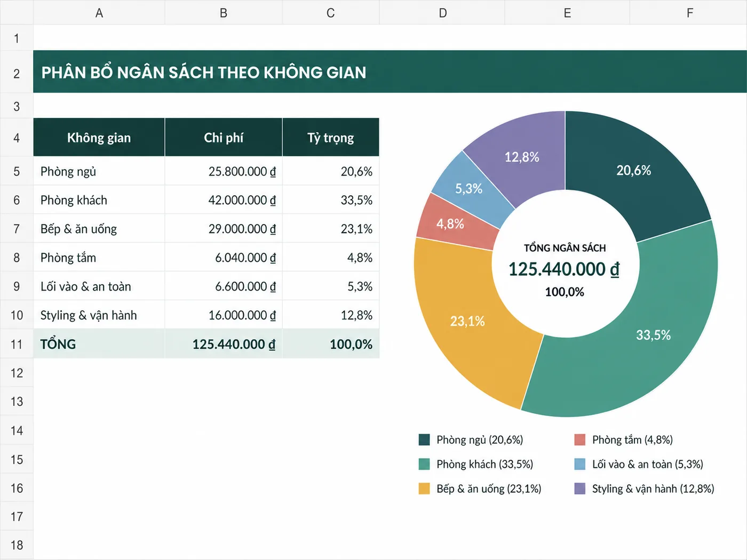Select the 'Bếp & ăn uống' cell
Viewport: 747px width, 560px height.
tap(99, 229)
